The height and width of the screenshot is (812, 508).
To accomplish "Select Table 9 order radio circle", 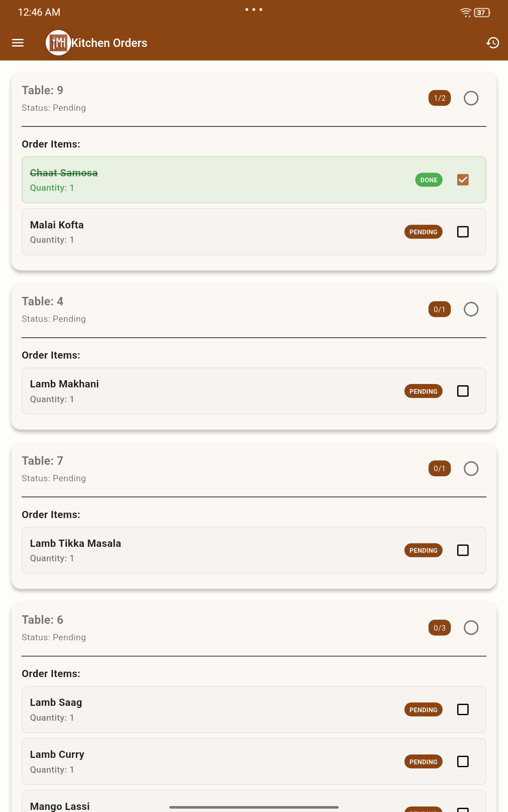I will [x=471, y=98].
